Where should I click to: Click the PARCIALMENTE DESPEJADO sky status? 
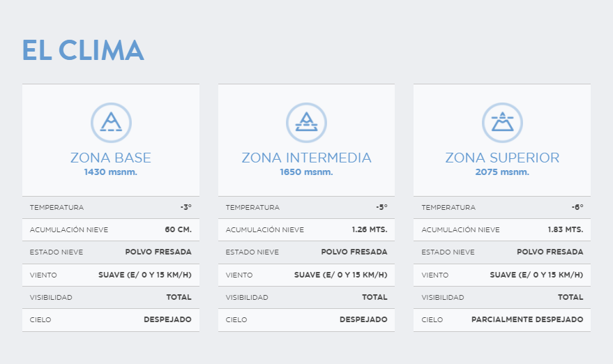pos(527,319)
